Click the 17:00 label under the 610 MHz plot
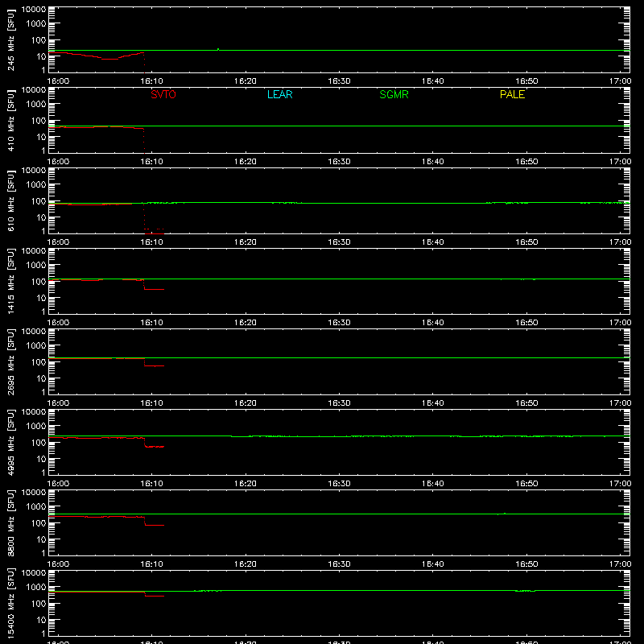Screen dimensions: 644x644 tap(620, 242)
